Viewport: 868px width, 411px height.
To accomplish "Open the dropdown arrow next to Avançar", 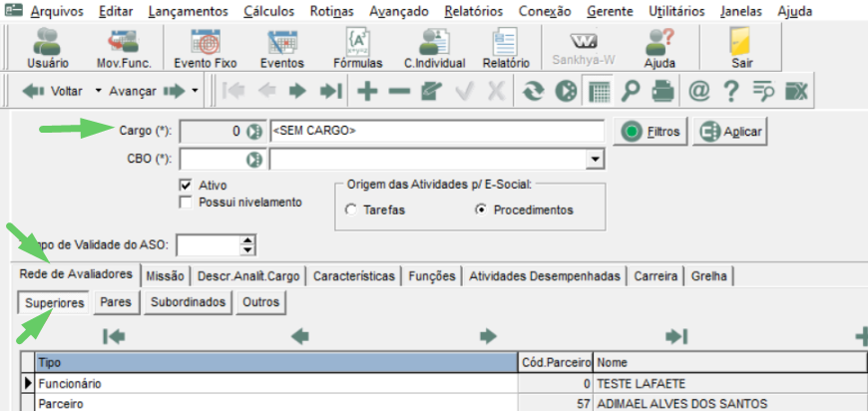I will (195, 91).
